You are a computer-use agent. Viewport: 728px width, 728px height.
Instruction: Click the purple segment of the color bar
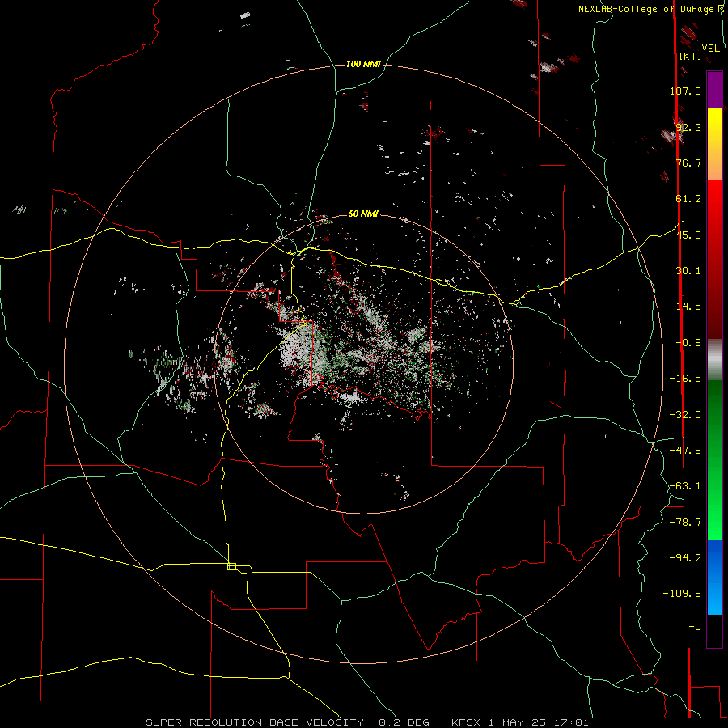(714, 90)
